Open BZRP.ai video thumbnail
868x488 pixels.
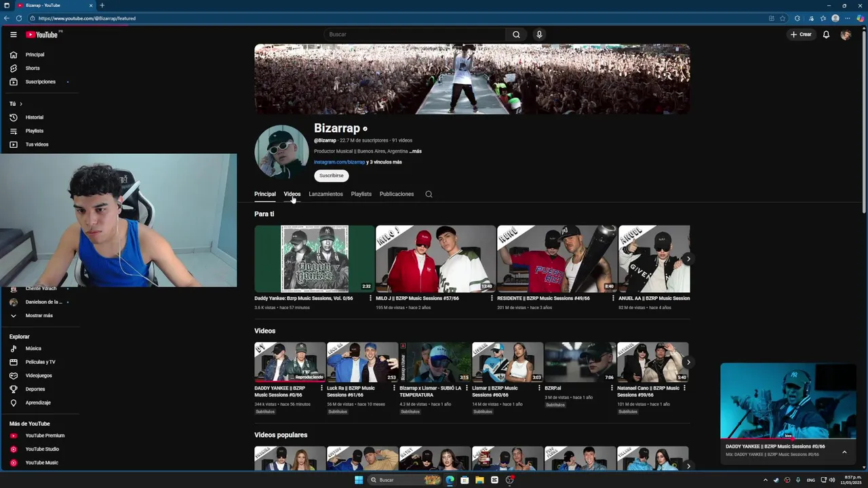pyautogui.click(x=580, y=362)
